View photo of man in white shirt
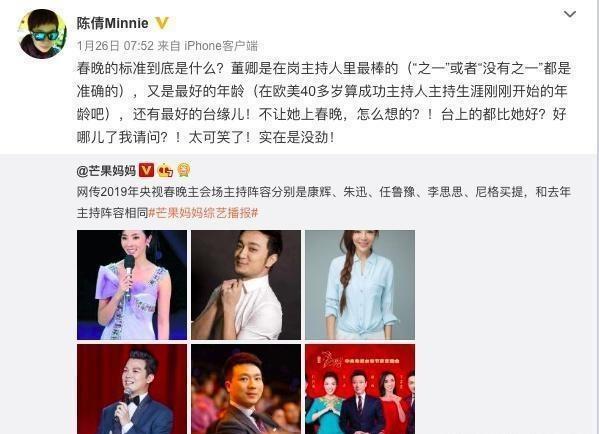 click(246, 285)
